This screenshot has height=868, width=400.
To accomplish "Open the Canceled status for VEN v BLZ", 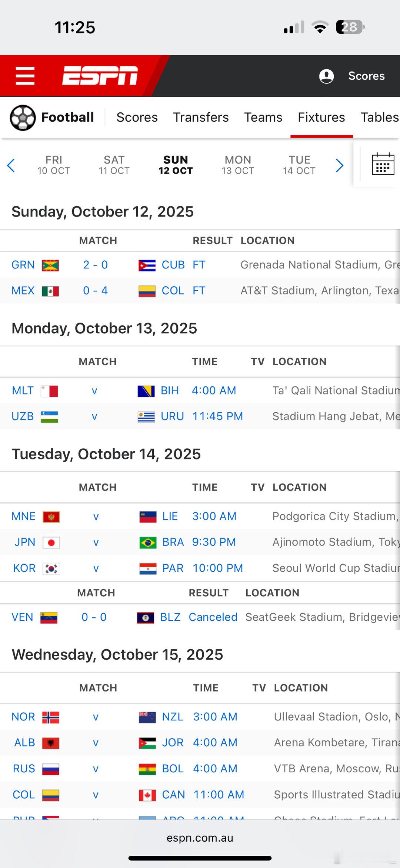I will point(213,617).
